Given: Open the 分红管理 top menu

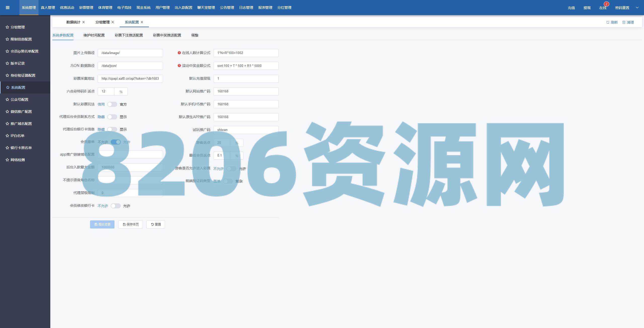Looking at the screenshot, I should (284, 8).
